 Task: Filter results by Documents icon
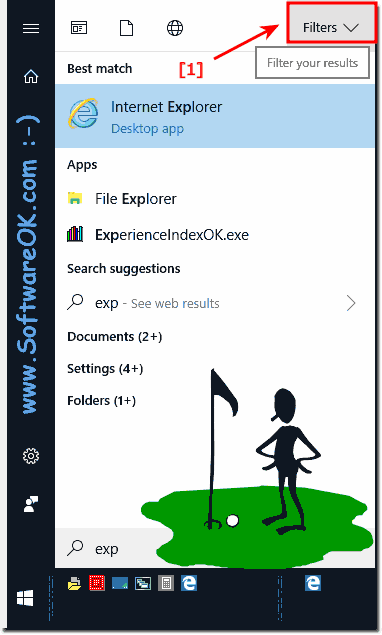(x=126, y=28)
